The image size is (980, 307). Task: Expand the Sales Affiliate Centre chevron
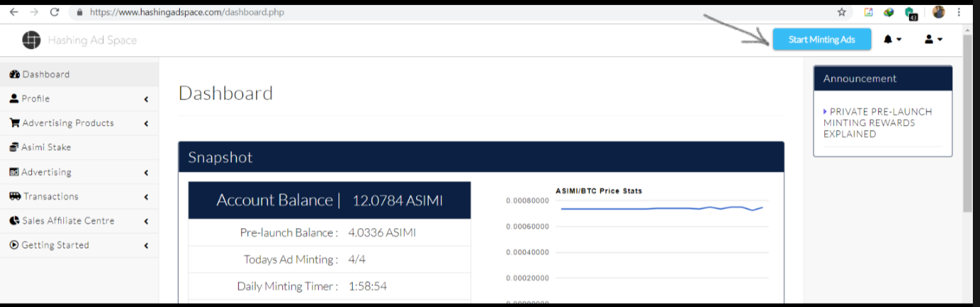pos(146,222)
